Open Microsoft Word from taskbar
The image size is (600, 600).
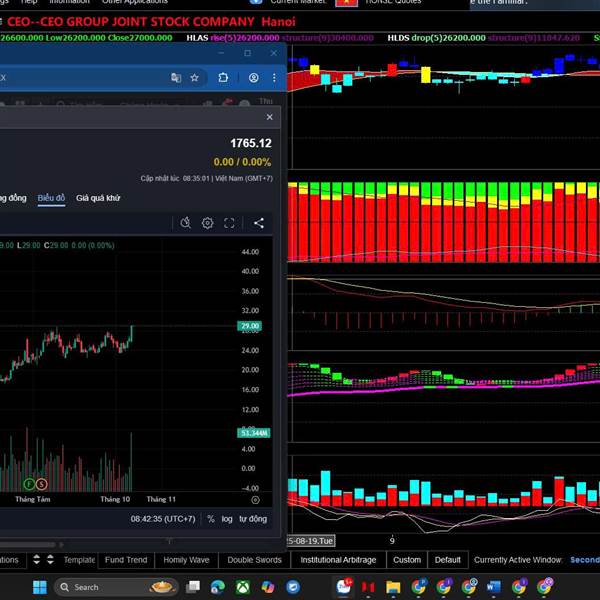pyautogui.click(x=494, y=587)
